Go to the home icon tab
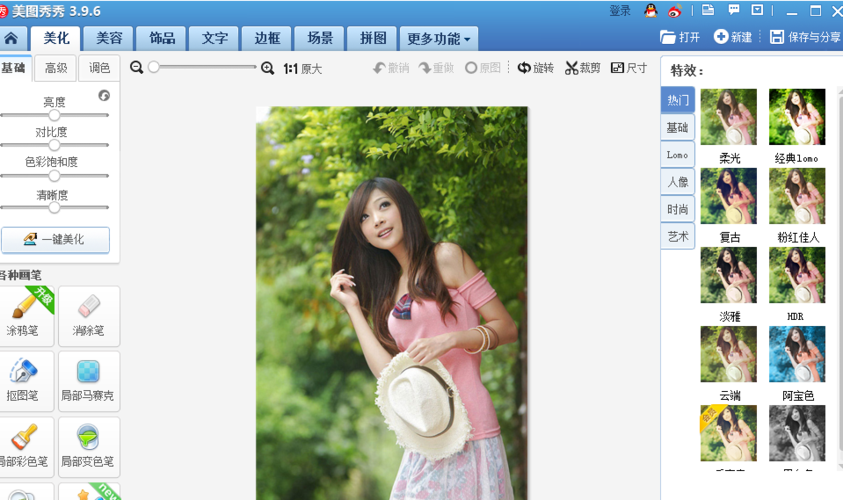This screenshot has height=500, width=843. coord(11,38)
